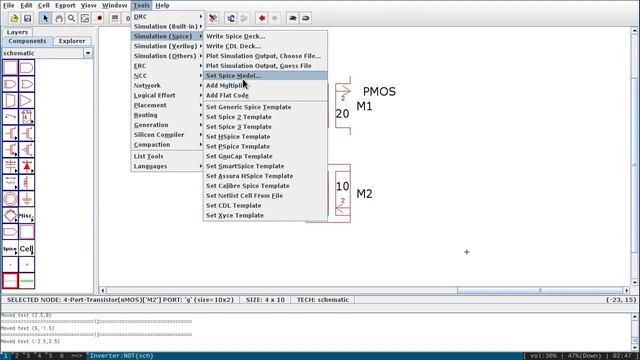Image resolution: width=640 pixels, height=360 pixels.
Task: Click the Inverter:NOT{sch} window title in bottom bar
Action: (122, 356)
